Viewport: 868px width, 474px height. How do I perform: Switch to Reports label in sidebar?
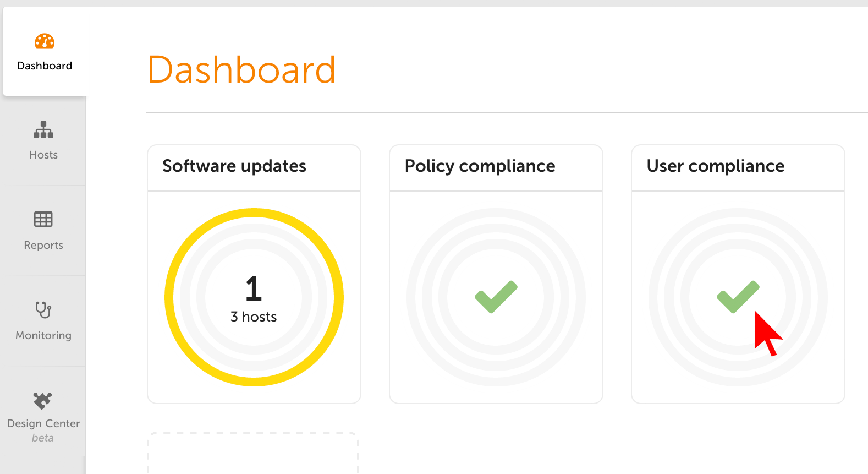point(43,246)
